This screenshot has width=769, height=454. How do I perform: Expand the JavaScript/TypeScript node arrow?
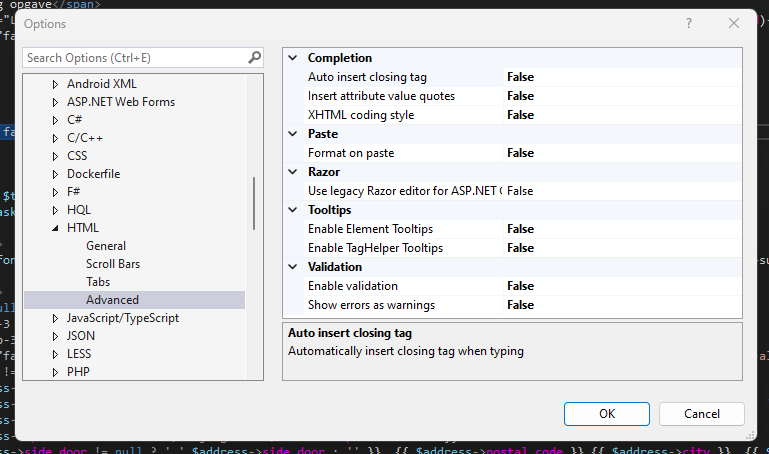tap(56, 318)
